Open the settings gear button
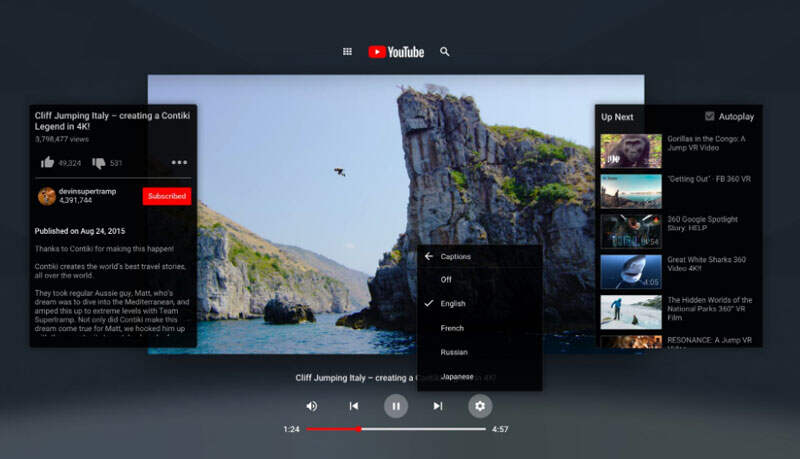The image size is (800, 459). tap(480, 406)
